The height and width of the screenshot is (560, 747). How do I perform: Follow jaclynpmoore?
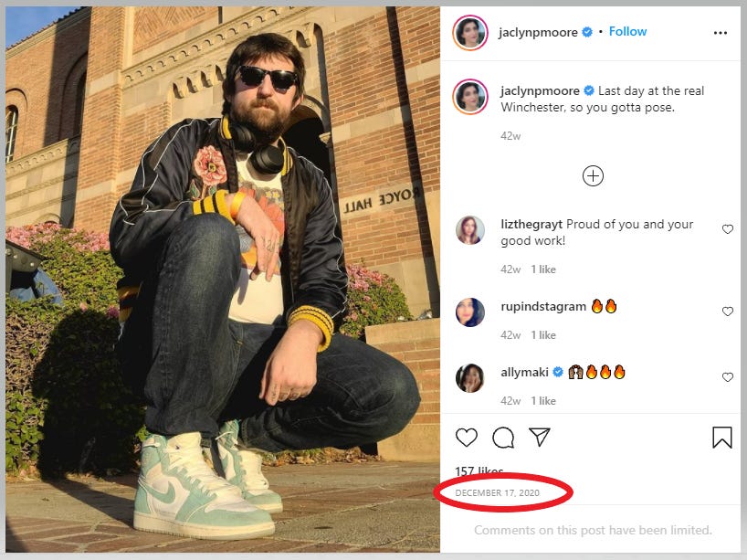[x=628, y=32]
